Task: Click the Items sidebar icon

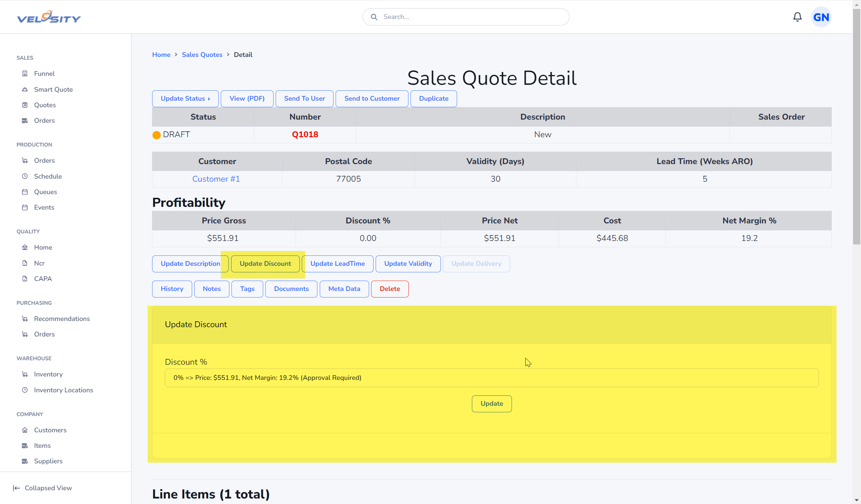Action: 25,445
